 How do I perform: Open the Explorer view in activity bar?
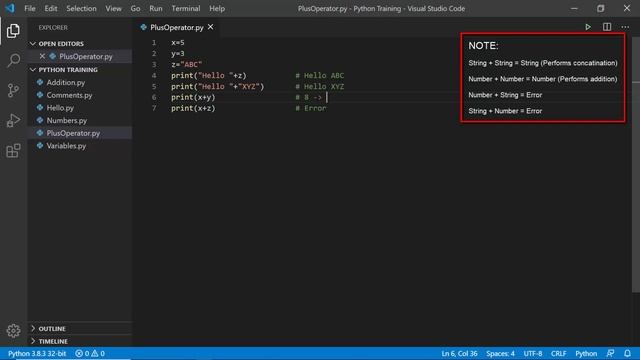(13, 31)
